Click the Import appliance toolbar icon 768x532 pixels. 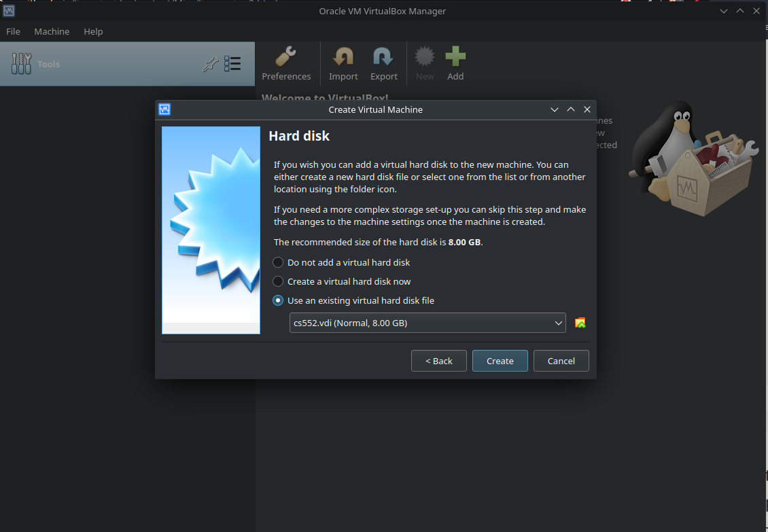pyautogui.click(x=343, y=63)
